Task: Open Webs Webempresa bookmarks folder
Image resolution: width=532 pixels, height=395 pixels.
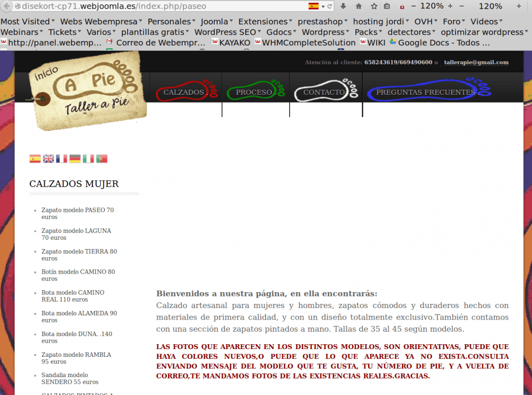Action: 101,21
